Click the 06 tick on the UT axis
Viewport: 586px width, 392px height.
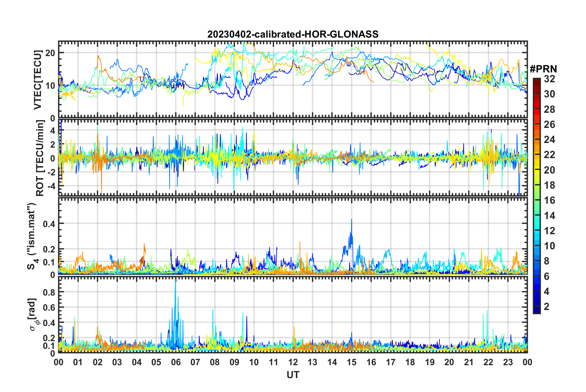[x=176, y=362]
